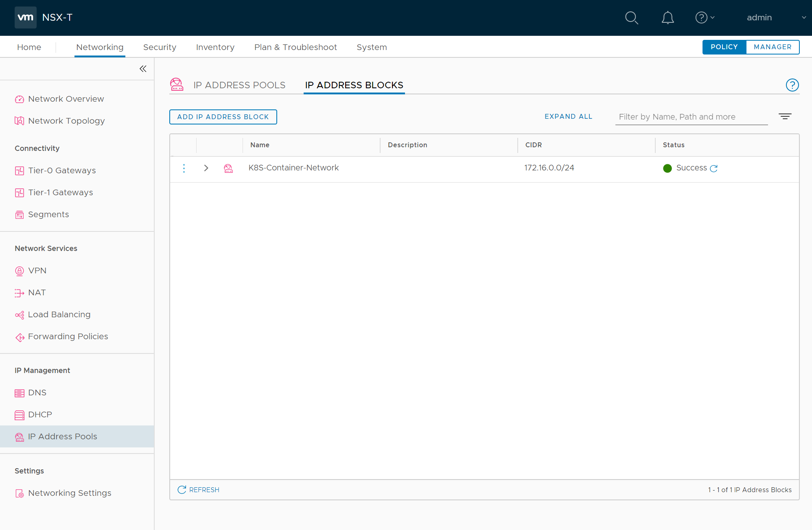Click the green Success status dot

[668, 168]
